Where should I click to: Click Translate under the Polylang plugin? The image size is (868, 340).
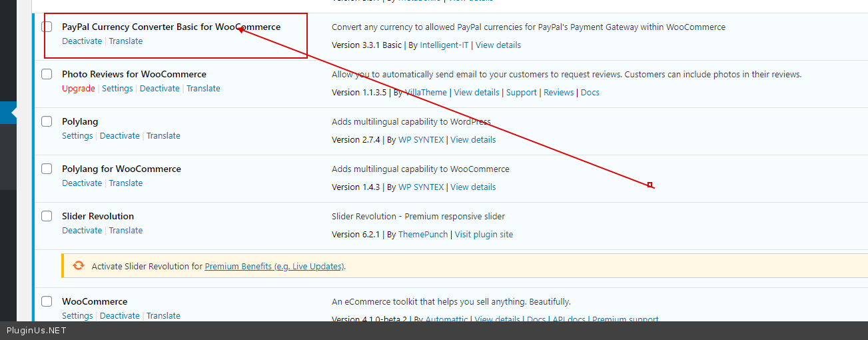pos(163,136)
